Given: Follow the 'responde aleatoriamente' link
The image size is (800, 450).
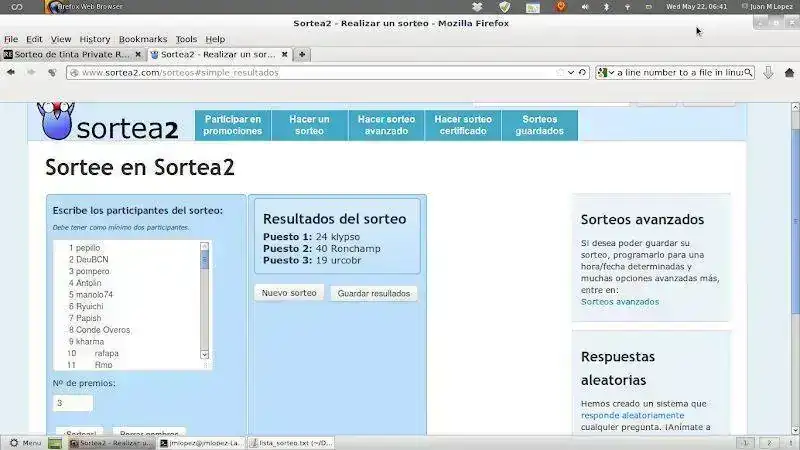Looking at the screenshot, I should (x=632, y=415).
